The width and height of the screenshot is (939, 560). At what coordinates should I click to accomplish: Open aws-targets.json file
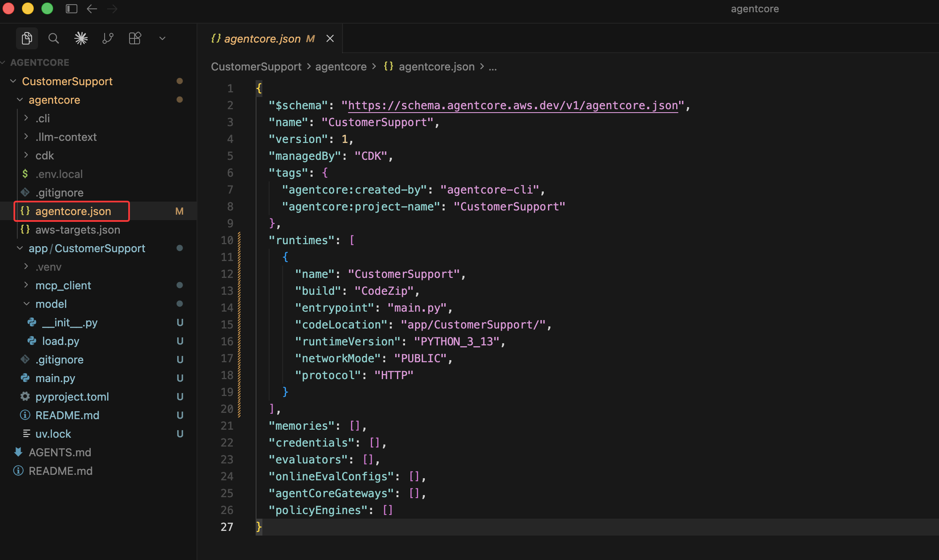(x=78, y=230)
